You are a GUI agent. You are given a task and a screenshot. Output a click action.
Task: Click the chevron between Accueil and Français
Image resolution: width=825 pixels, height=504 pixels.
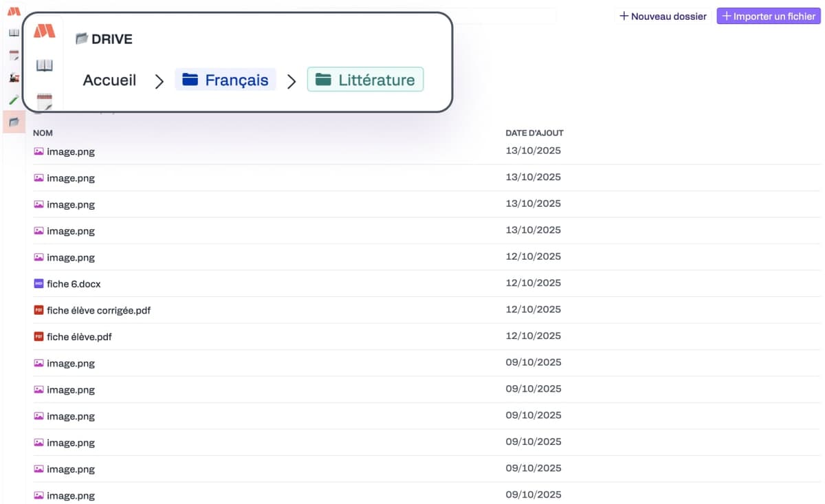click(x=159, y=82)
